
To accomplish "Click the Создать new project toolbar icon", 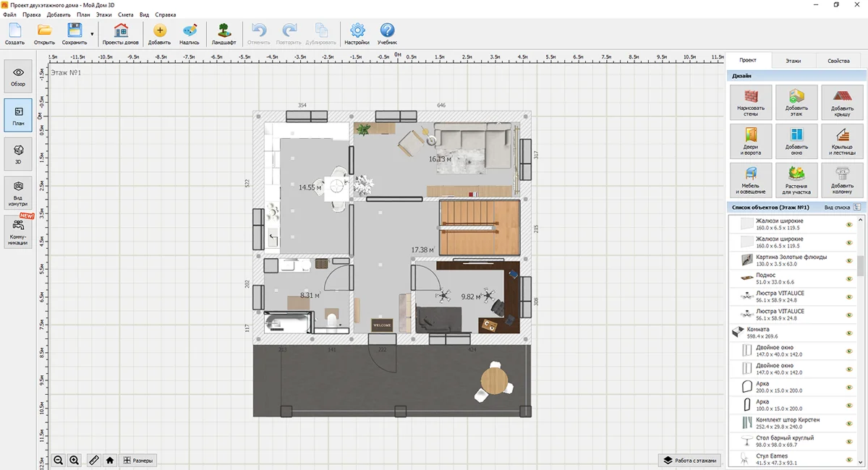I will click(14, 34).
